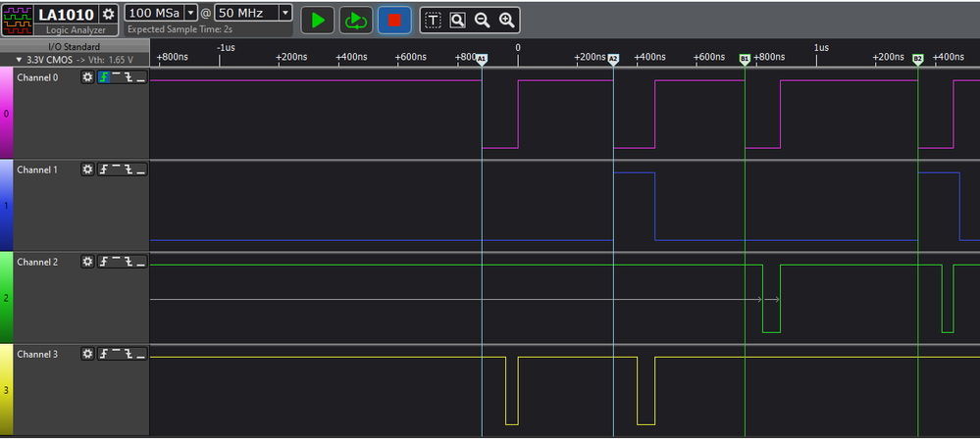Zoom to fit the full waveform

[457, 20]
